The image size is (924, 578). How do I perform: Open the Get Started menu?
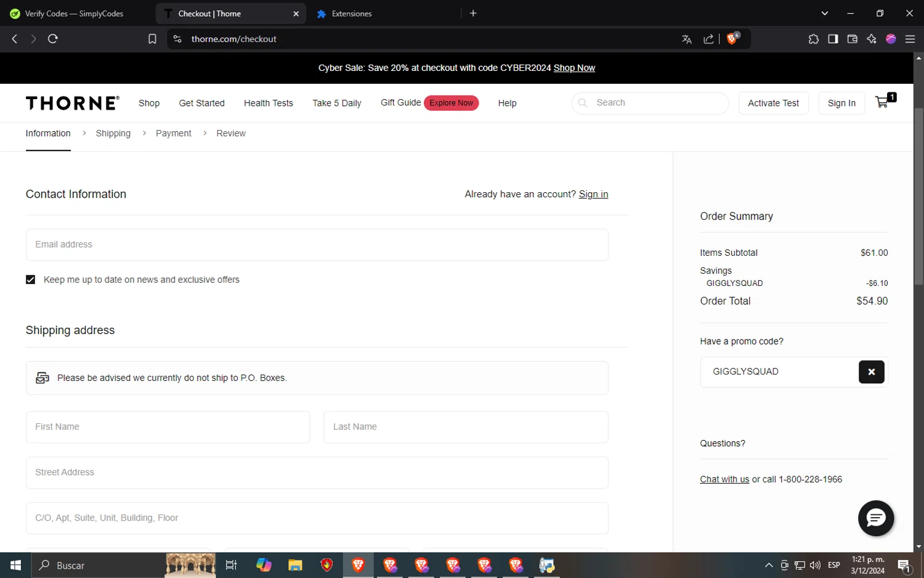pyautogui.click(x=201, y=103)
